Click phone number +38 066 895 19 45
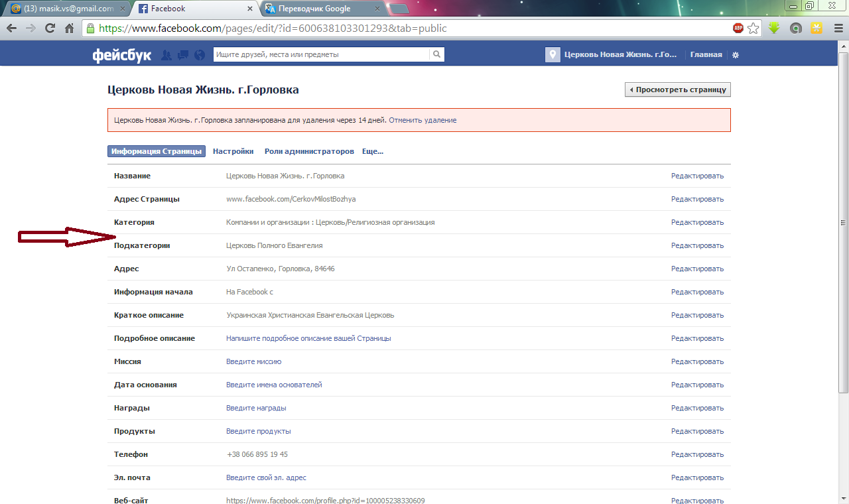The height and width of the screenshot is (504, 849). tap(257, 454)
